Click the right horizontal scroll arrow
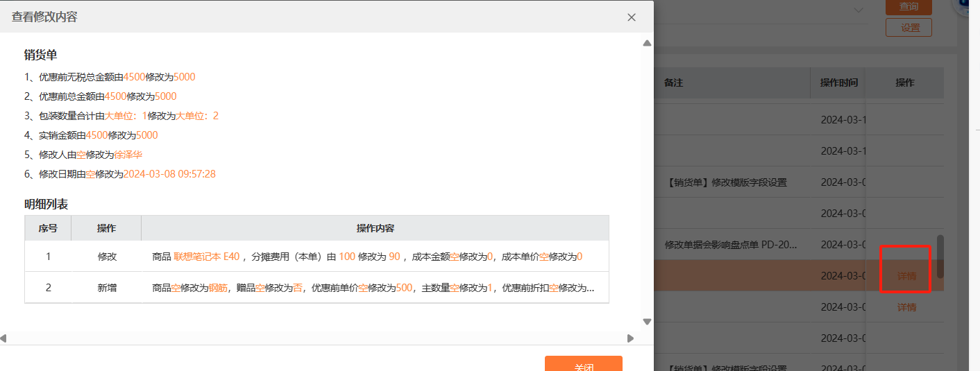Viewport: 980px width, 371px height. [630, 338]
